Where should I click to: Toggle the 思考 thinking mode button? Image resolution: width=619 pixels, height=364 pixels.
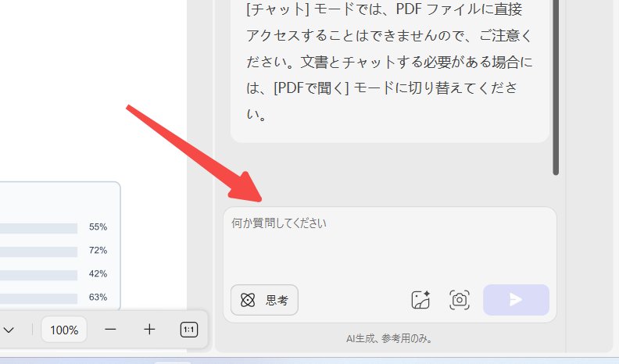coord(264,300)
